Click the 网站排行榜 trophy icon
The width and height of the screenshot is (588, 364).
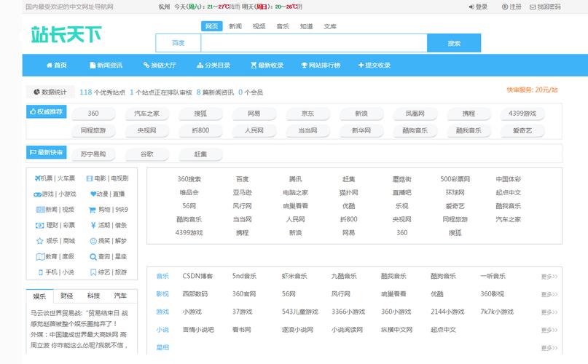304,66
